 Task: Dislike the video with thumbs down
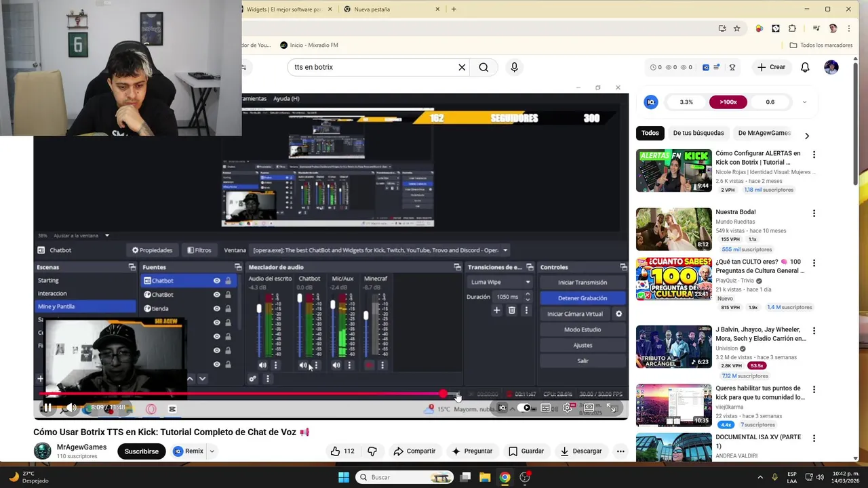[x=372, y=451]
